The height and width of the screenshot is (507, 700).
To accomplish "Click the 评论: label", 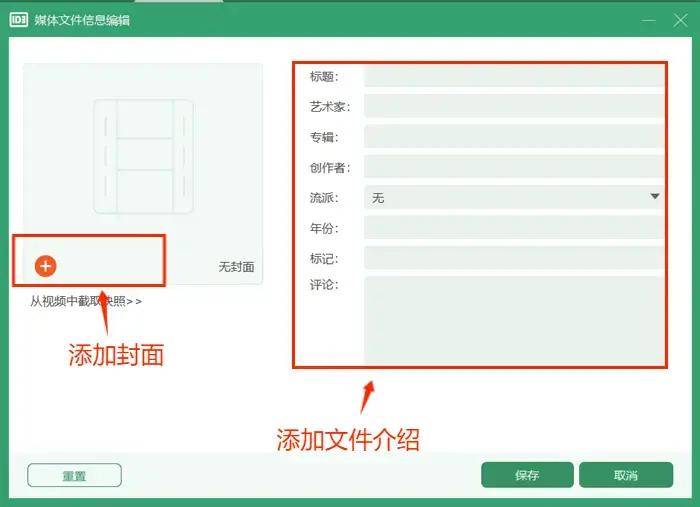I will (x=324, y=285).
